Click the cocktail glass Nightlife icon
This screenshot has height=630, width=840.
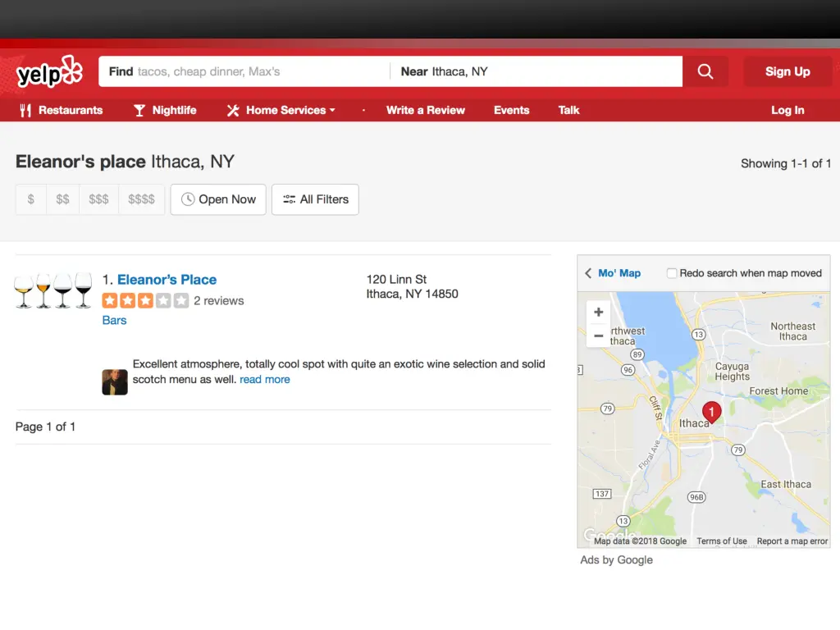tap(139, 111)
